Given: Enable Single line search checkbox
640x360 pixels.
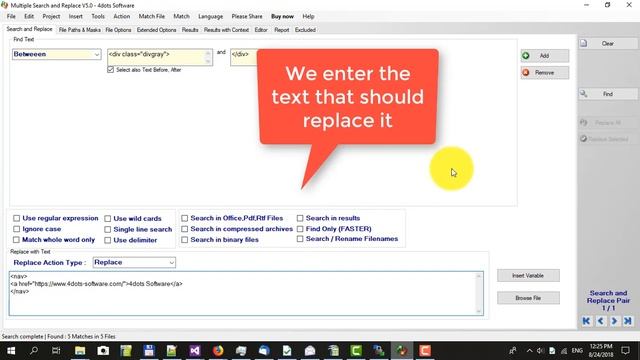Looking at the screenshot, I should pos(108,229).
